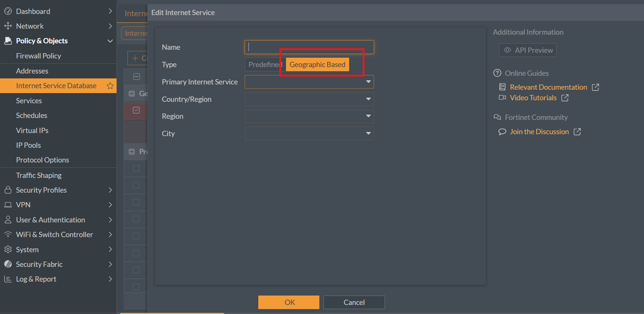Click the Online Guides question mark icon
The width and height of the screenshot is (644, 314).
pyautogui.click(x=497, y=73)
